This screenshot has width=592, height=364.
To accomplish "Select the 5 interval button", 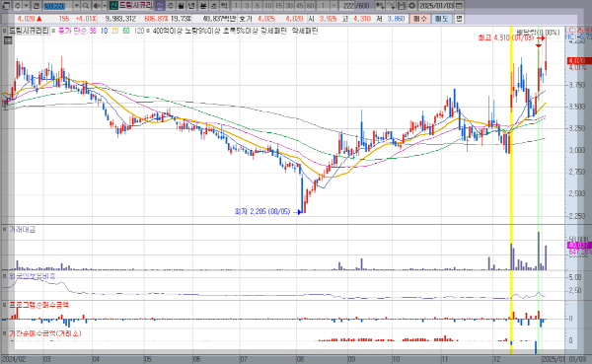I will [258, 6].
